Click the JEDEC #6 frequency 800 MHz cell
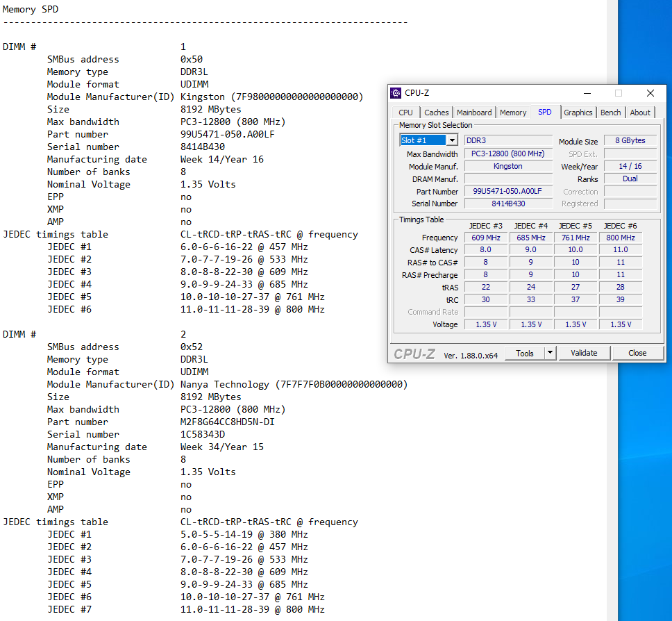Viewport: 672px width, 621px height. click(620, 238)
